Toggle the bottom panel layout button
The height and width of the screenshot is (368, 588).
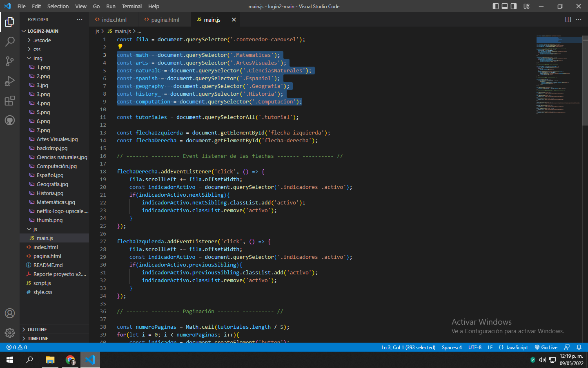[x=505, y=6]
